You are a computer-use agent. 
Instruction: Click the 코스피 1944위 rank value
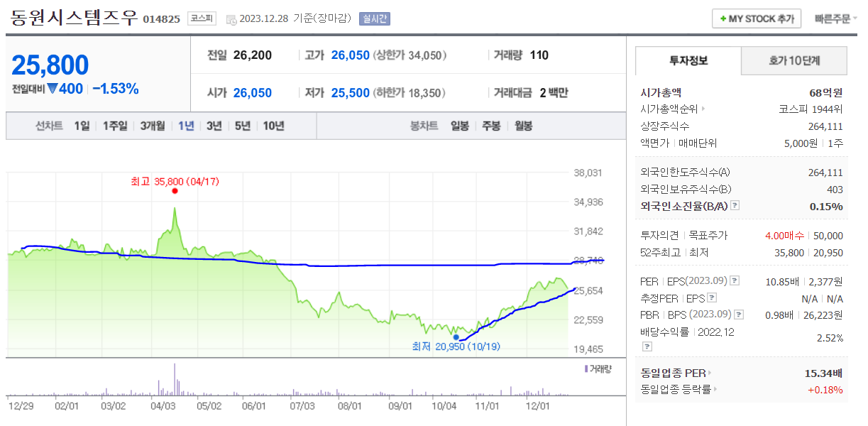coord(811,109)
